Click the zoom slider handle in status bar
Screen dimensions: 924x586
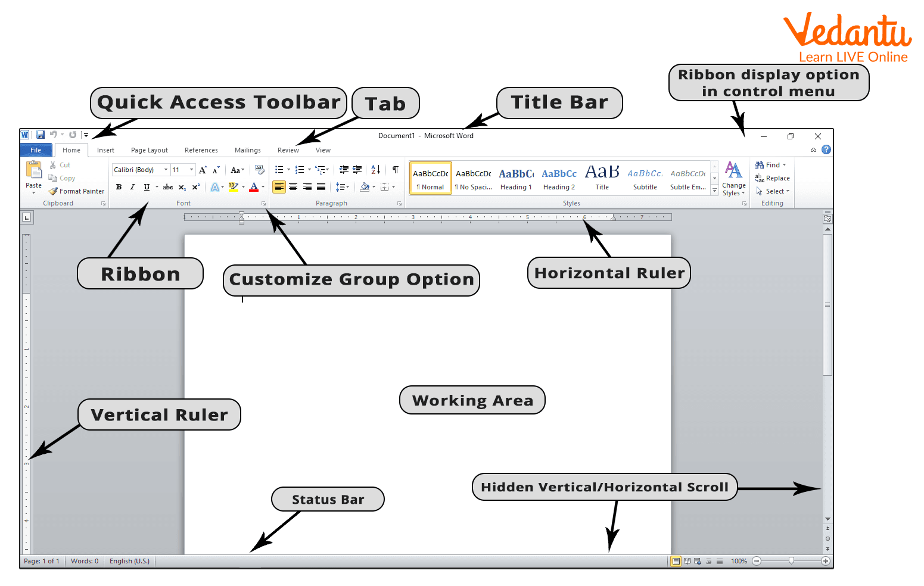[x=791, y=561]
